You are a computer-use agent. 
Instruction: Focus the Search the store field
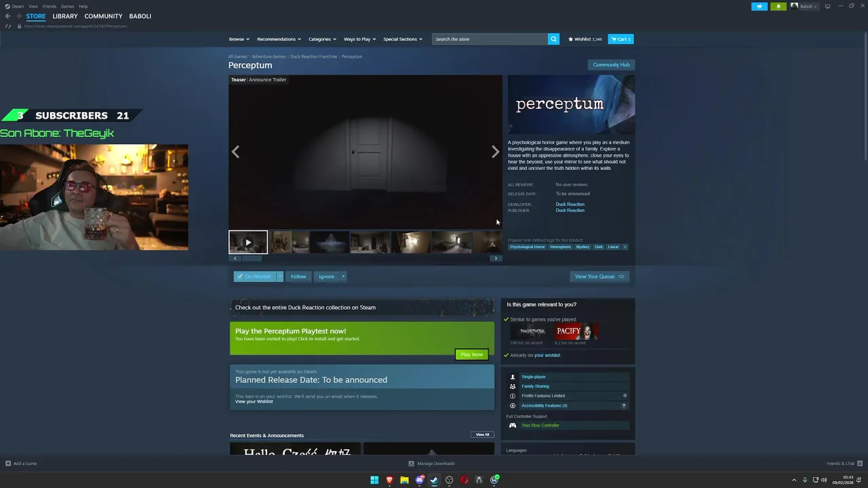pos(490,39)
